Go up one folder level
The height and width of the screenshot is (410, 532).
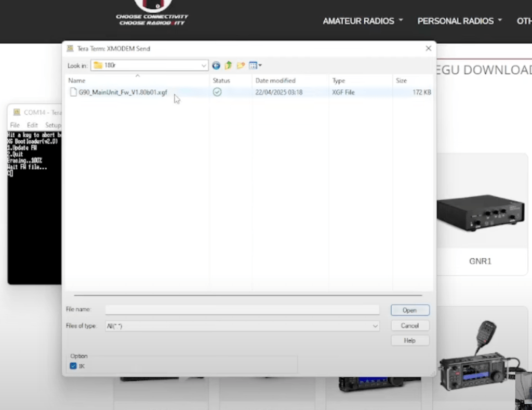tap(228, 65)
